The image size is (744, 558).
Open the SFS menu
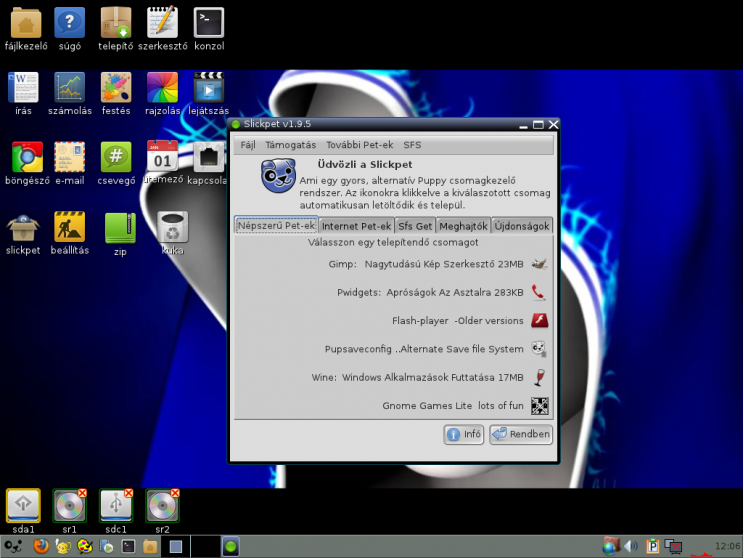[412, 145]
